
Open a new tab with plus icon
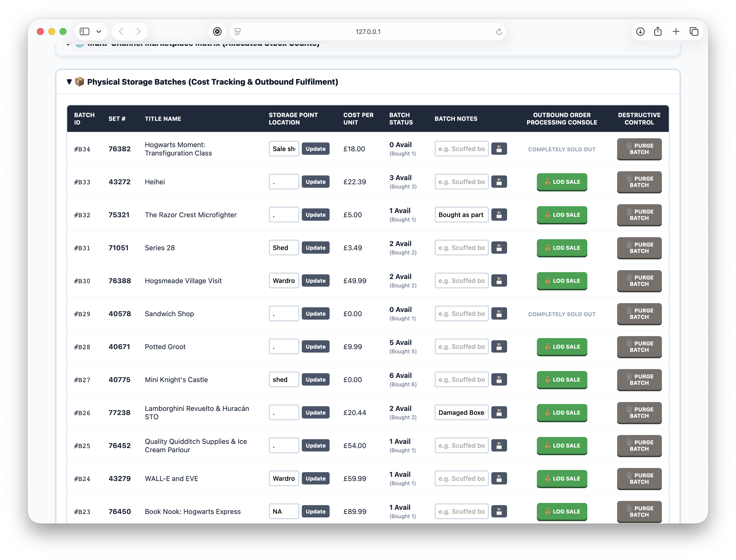pyautogui.click(x=676, y=31)
